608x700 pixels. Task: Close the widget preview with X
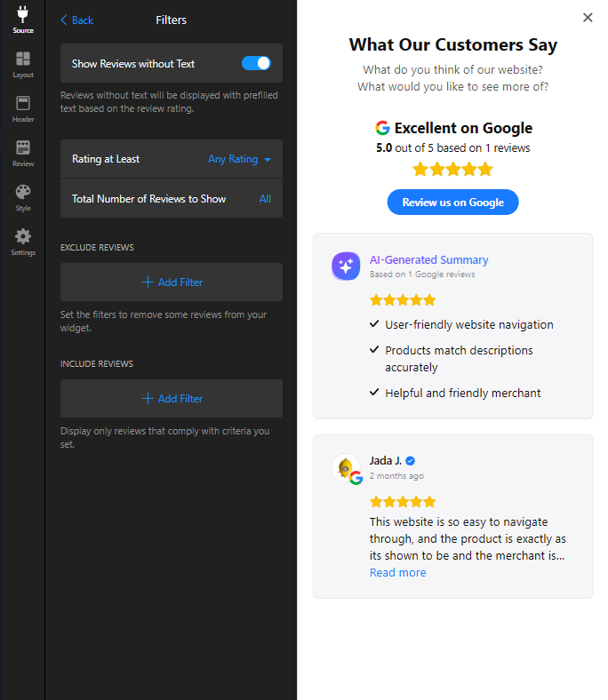coord(588,18)
